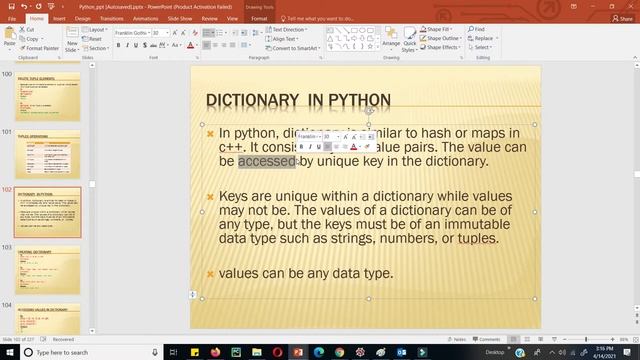Toggle Underline in the ribbon
Viewport: 640px width, 360px height.
click(x=136, y=45)
